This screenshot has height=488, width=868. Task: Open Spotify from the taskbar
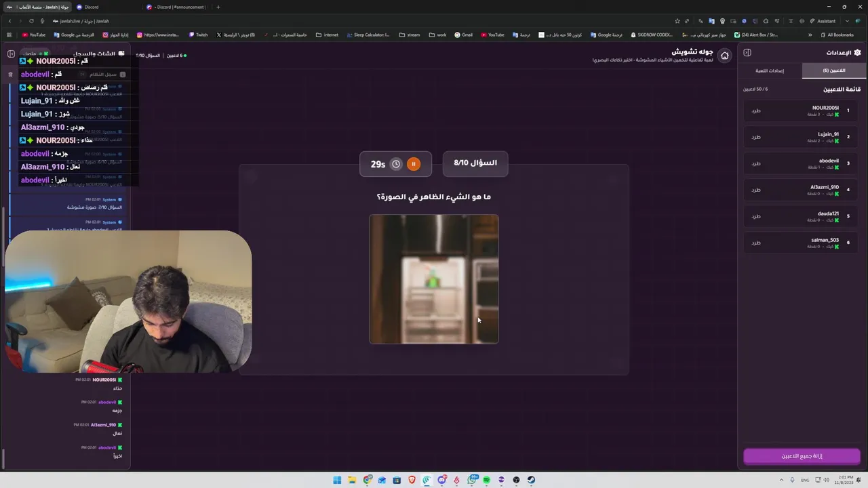tap(486, 480)
